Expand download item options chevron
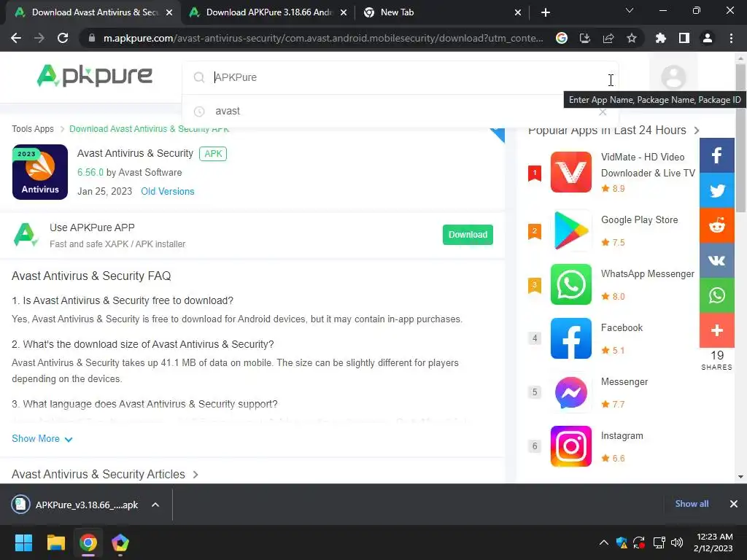Image resolution: width=747 pixels, height=560 pixels. (155, 505)
